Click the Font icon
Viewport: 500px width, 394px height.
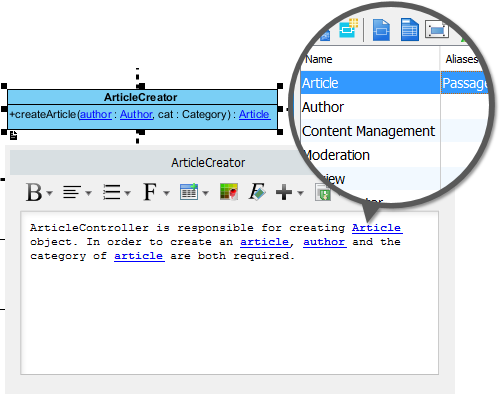(150, 192)
